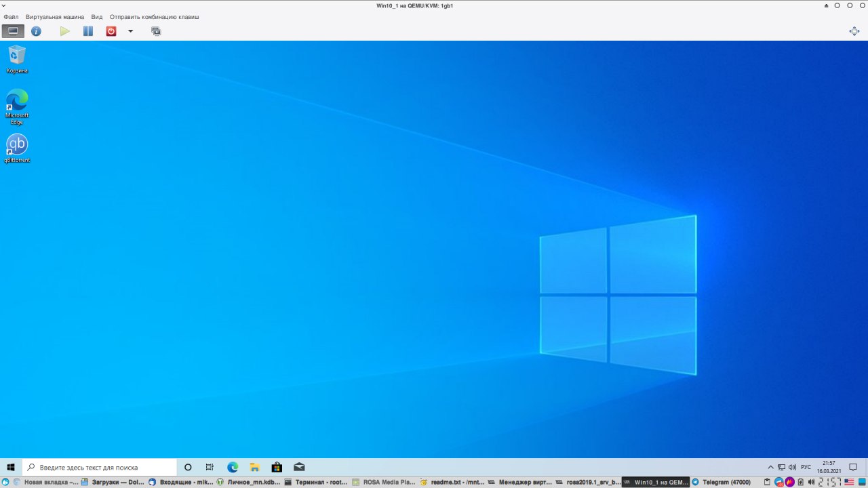
Task: Open purple flame tray icon
Action: 790,482
